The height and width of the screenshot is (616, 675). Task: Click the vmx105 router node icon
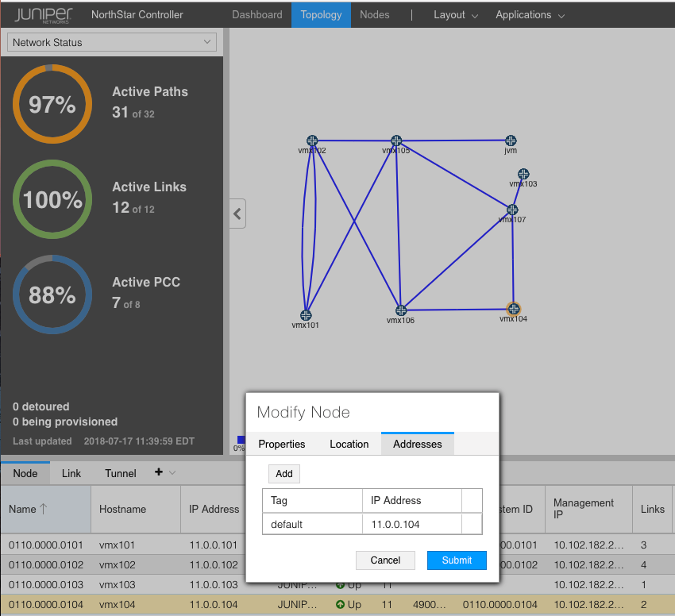tap(396, 141)
